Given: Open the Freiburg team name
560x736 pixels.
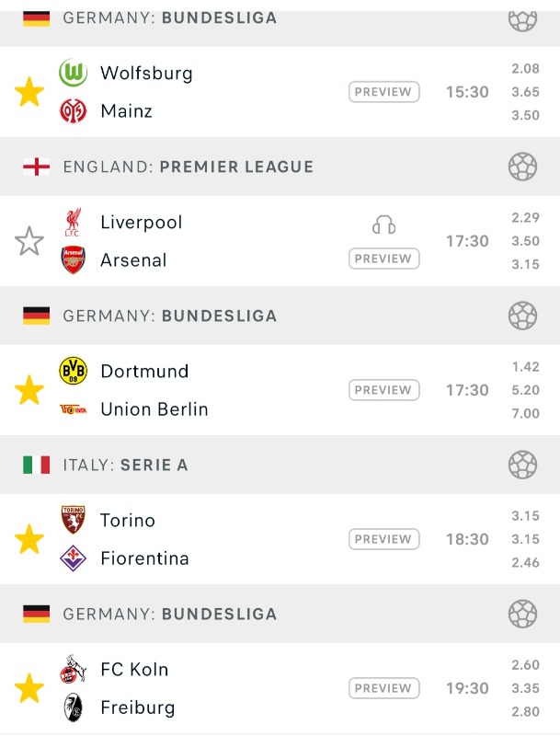Looking at the screenshot, I should coord(137,707).
